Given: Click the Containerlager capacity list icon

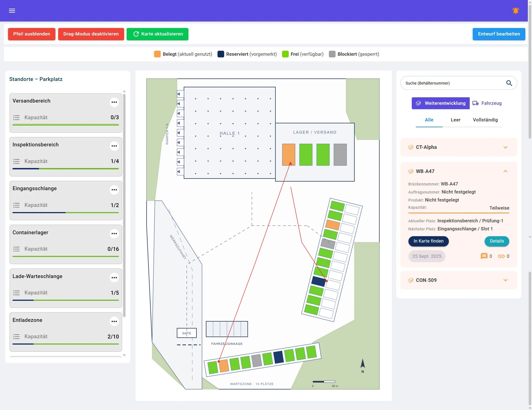Looking at the screenshot, I should pyautogui.click(x=16, y=249).
